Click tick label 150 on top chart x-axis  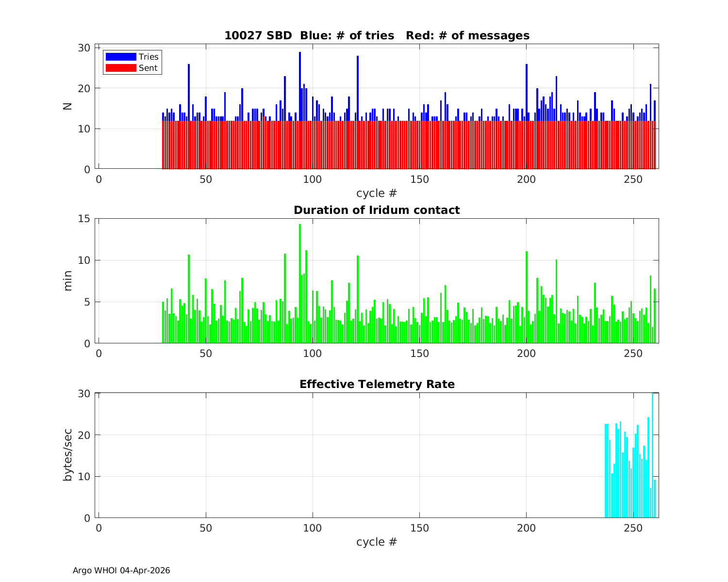click(419, 179)
